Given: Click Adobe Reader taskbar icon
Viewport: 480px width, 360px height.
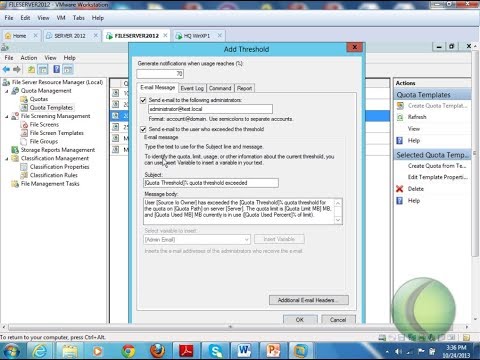Looking at the screenshot, I should tap(186, 351).
